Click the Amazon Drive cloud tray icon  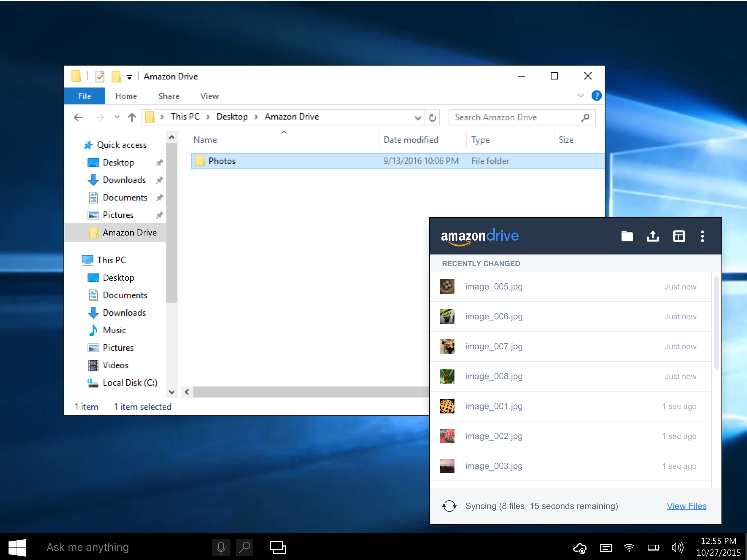pyautogui.click(x=580, y=548)
